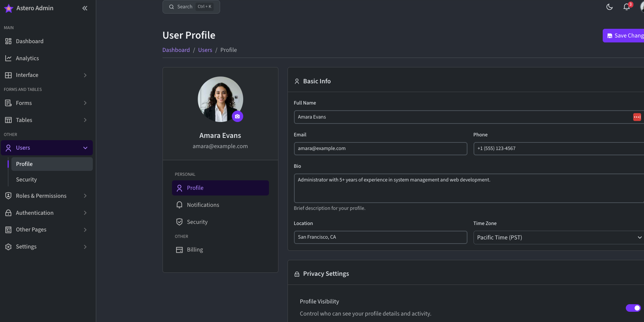644x322 pixels.
Task: Expand the Tables menu chevron
Action: tap(85, 120)
